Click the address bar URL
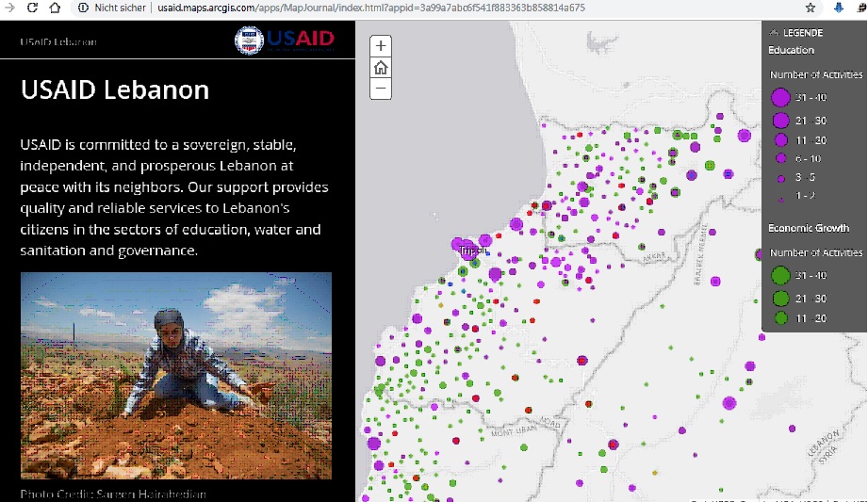This screenshot has height=502, width=868. [x=371, y=8]
